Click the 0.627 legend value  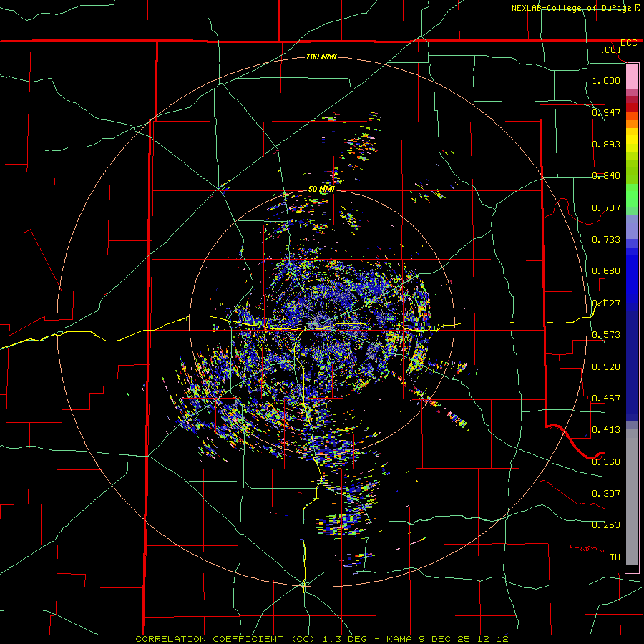pos(606,303)
